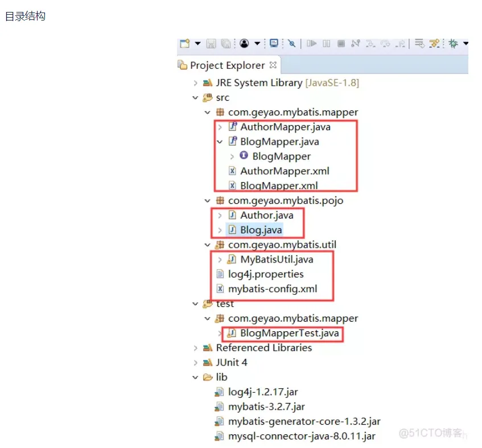The width and height of the screenshot is (482, 448).
Task: Click the Save toolbar icon
Action: point(211,44)
